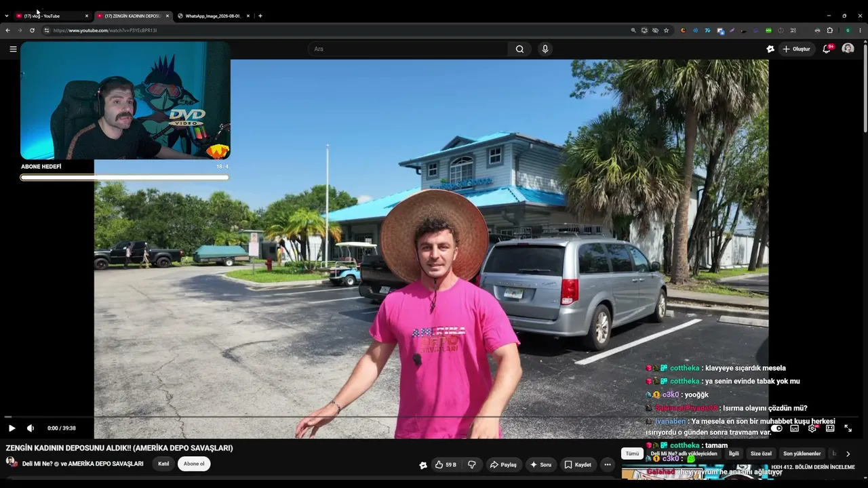
Task: Mute the video using the speaker icon
Action: pos(31,428)
